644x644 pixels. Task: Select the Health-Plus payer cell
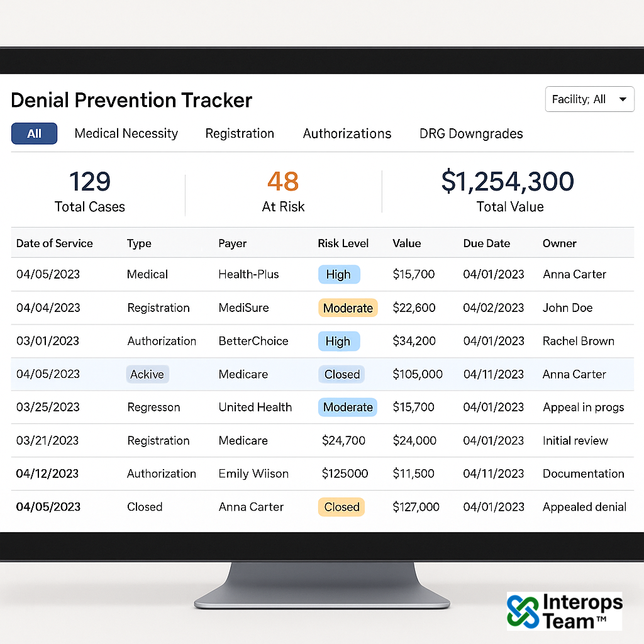click(x=248, y=274)
